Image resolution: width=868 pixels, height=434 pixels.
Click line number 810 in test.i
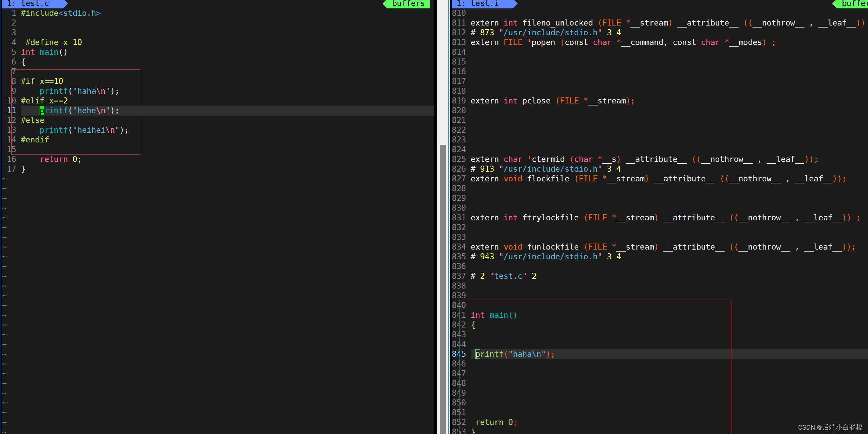pos(459,13)
